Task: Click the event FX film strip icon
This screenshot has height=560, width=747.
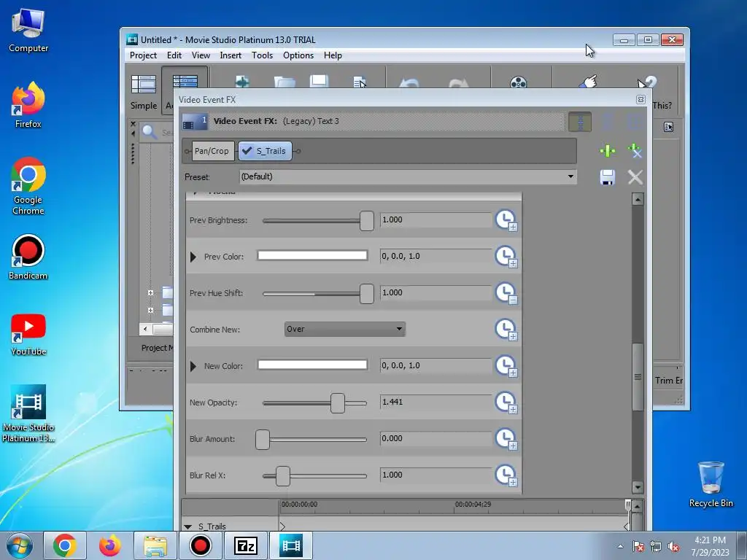Action: [194, 122]
